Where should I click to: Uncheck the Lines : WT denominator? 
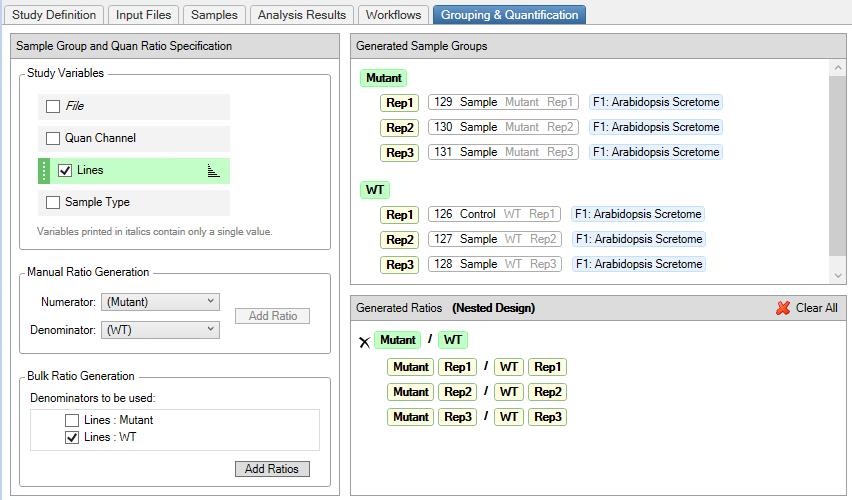tap(72, 437)
